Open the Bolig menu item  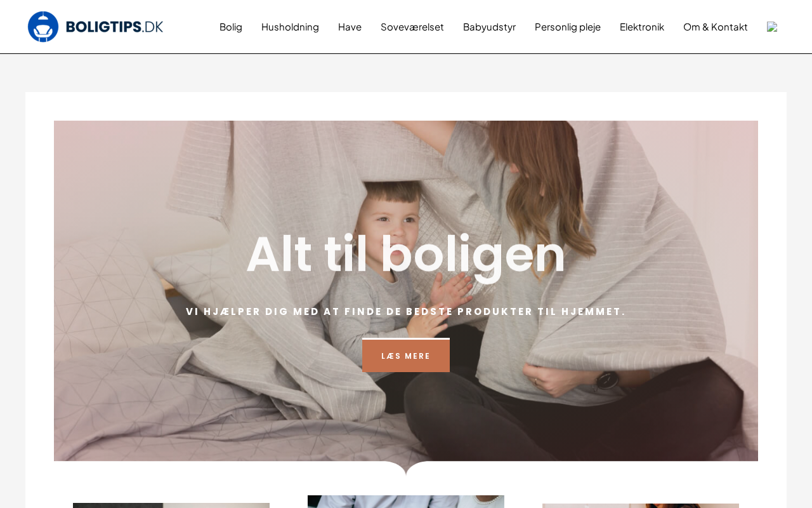click(x=231, y=27)
